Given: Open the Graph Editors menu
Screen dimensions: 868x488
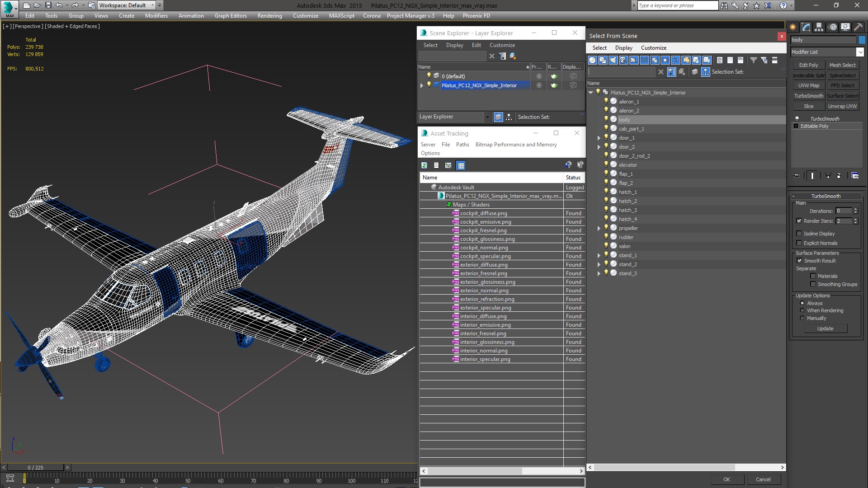Looking at the screenshot, I should [231, 16].
